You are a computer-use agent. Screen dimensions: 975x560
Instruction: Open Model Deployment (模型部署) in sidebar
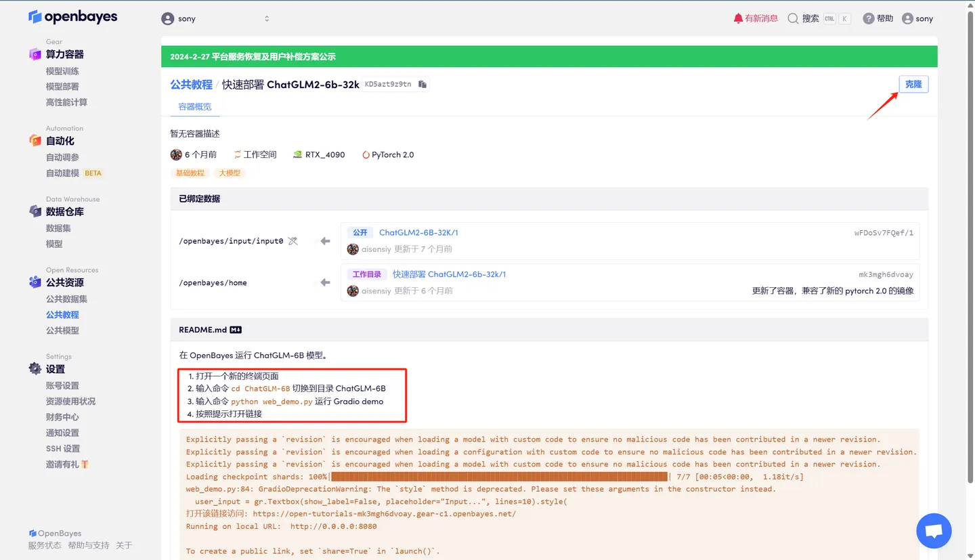pos(62,87)
